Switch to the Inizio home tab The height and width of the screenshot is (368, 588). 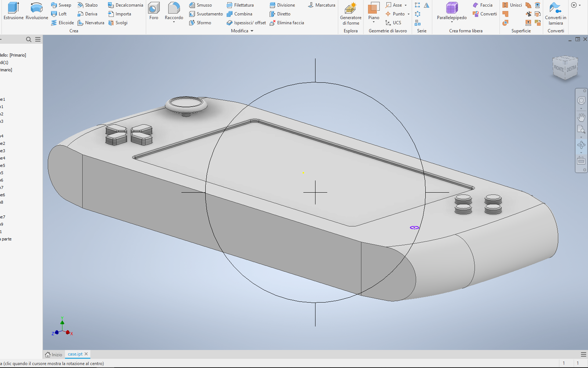pyautogui.click(x=54, y=354)
